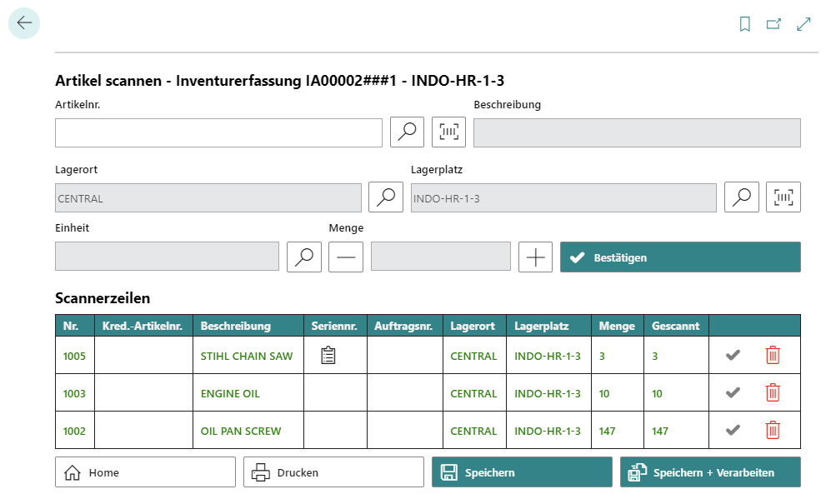
Task: Click the Speichern button
Action: (522, 472)
